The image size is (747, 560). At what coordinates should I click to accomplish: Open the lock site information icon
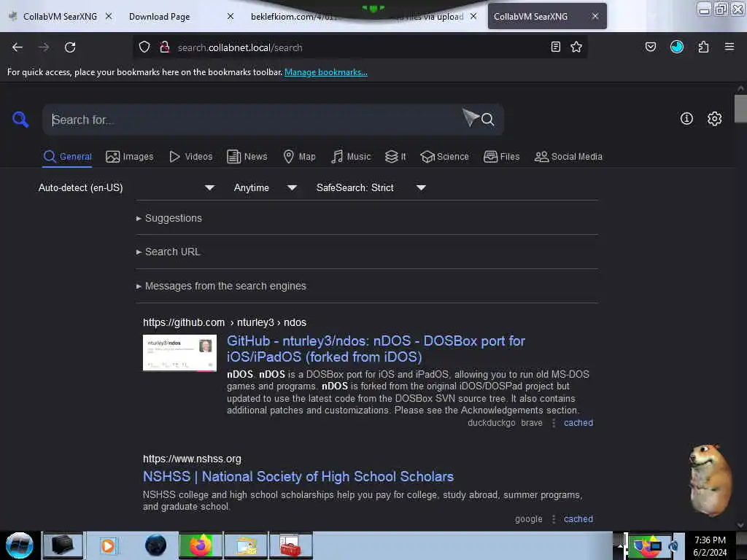(x=165, y=47)
